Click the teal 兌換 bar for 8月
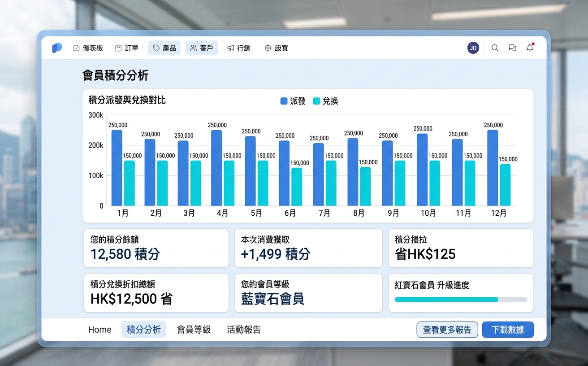 (365, 187)
